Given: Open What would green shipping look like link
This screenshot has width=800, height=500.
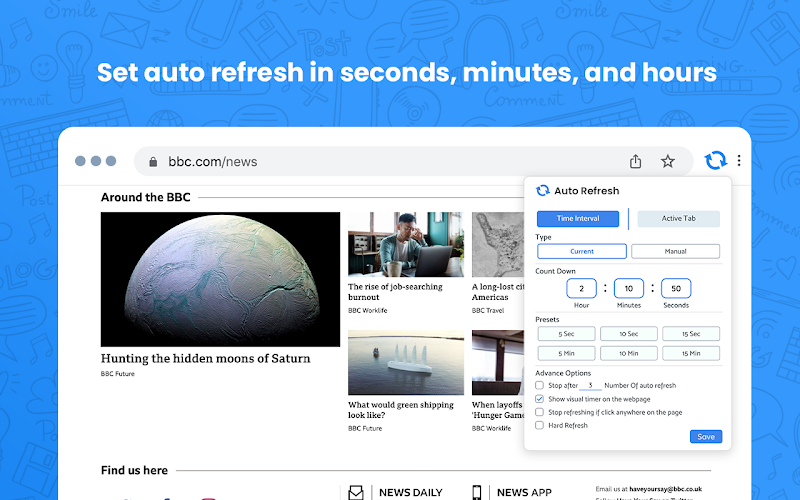Looking at the screenshot, I should pyautogui.click(x=401, y=410).
